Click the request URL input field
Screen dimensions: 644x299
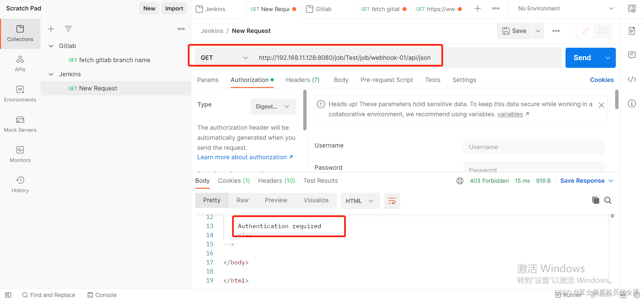tap(407, 58)
